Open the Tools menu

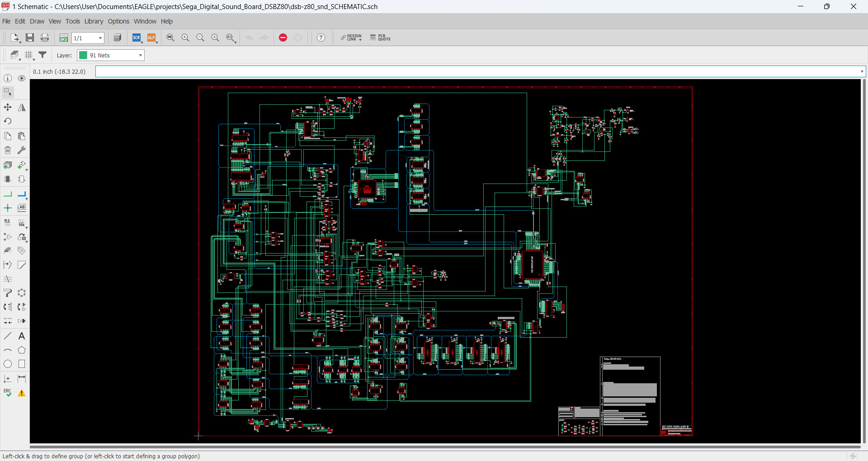coord(72,21)
